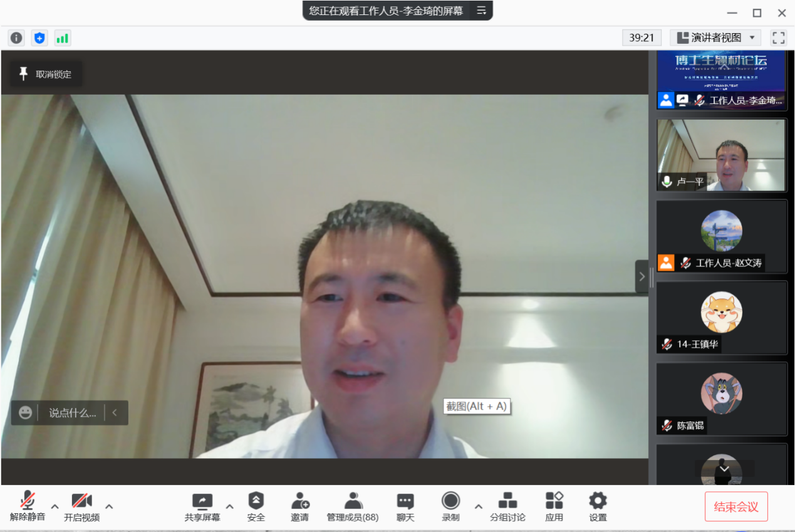Turn on the camera (开启视频)
The image size is (795, 532).
click(81, 506)
